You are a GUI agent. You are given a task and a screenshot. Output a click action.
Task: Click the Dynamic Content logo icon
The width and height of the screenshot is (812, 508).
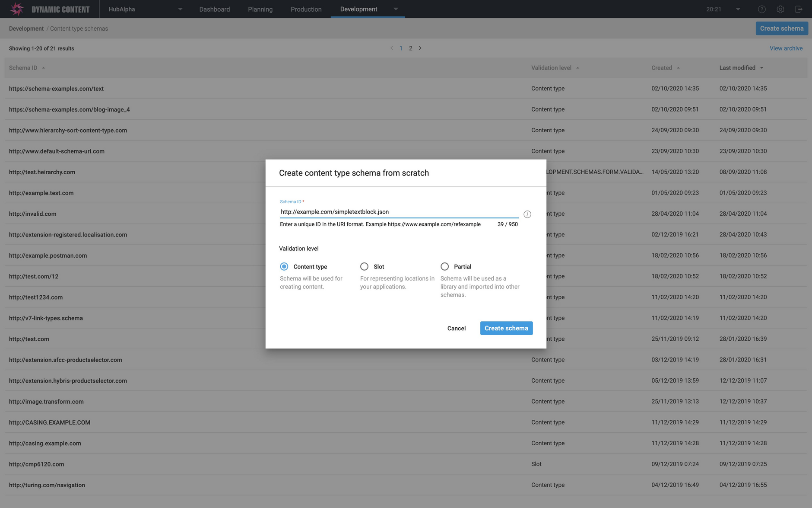pos(17,9)
